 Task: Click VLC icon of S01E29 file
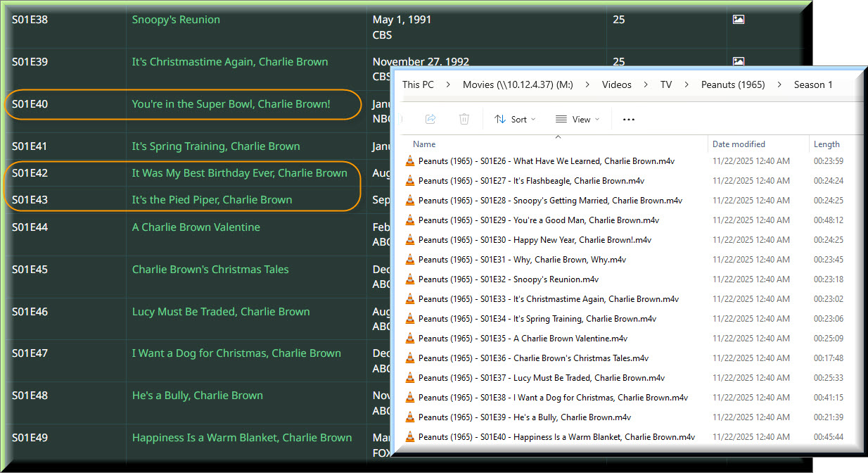coord(410,220)
